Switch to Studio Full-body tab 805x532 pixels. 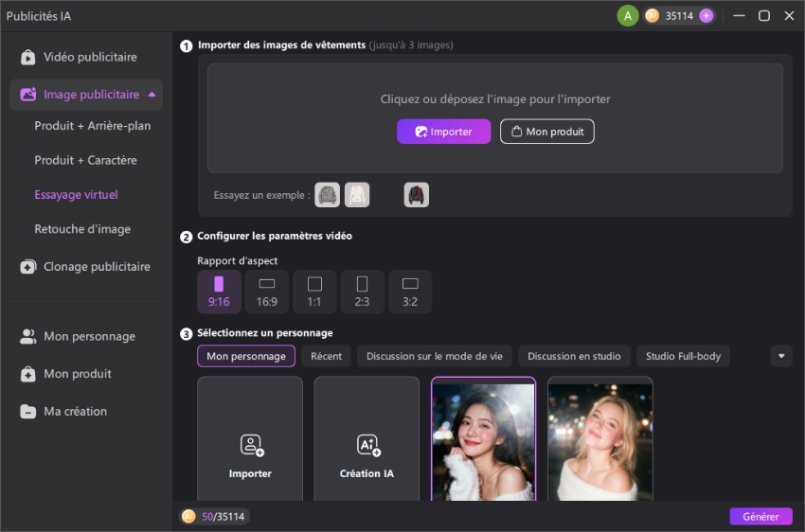click(684, 356)
